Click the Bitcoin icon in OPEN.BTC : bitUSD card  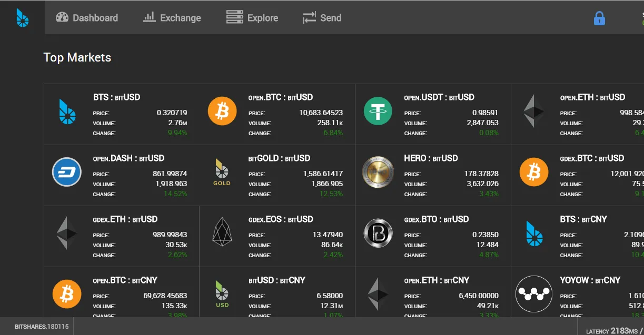coord(222,111)
